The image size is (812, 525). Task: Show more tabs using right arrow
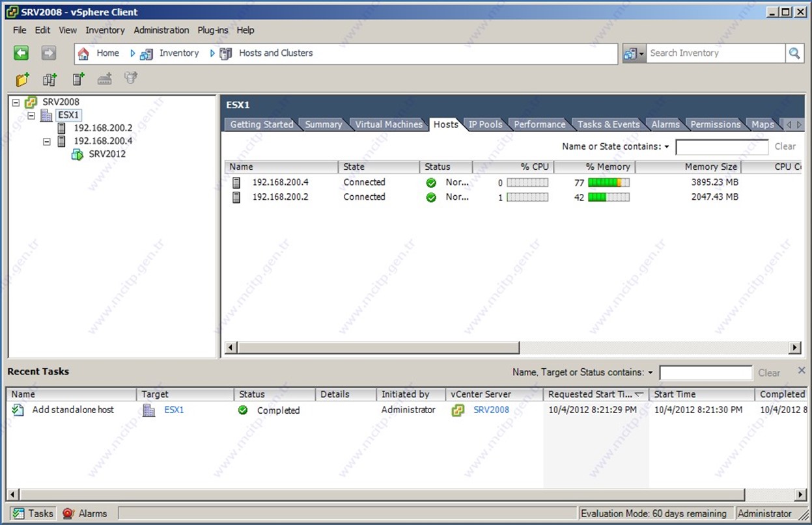(800, 124)
